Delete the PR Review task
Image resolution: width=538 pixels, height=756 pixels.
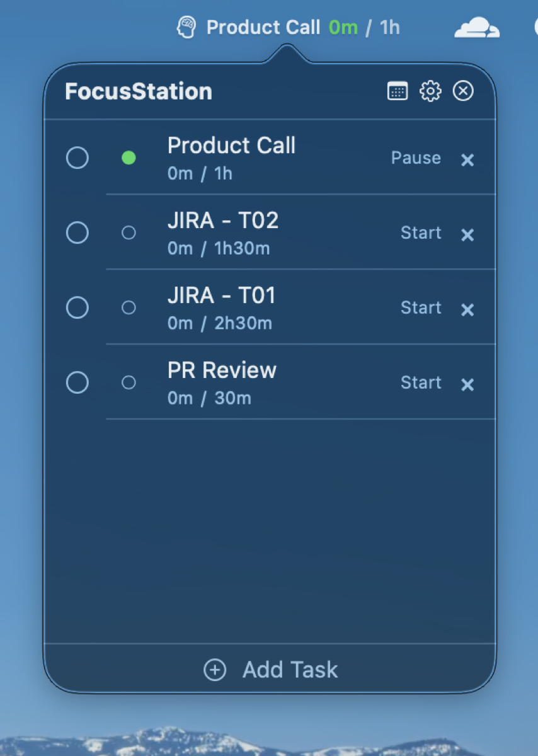(467, 385)
